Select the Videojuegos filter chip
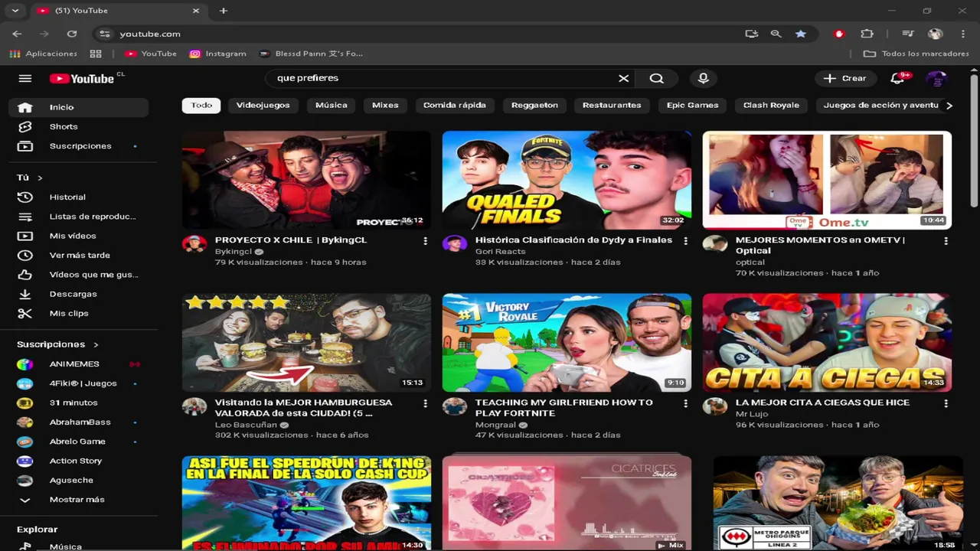The image size is (980, 551). pos(263,106)
